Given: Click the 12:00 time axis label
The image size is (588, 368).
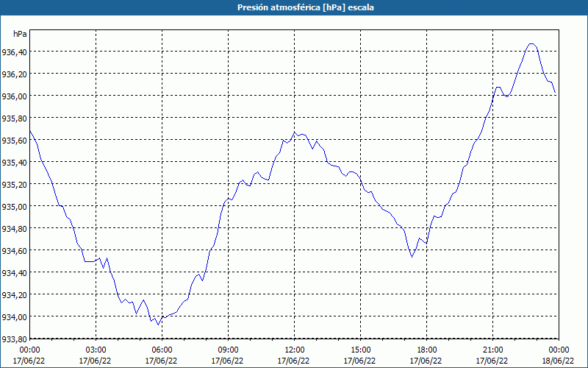Looking at the screenshot, I should coord(295,350).
